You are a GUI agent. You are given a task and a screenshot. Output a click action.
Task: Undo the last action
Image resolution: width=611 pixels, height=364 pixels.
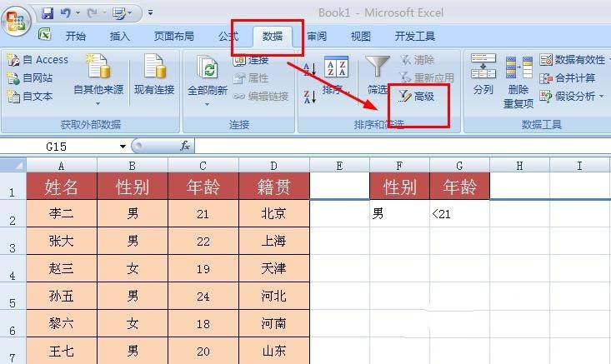click(x=66, y=13)
